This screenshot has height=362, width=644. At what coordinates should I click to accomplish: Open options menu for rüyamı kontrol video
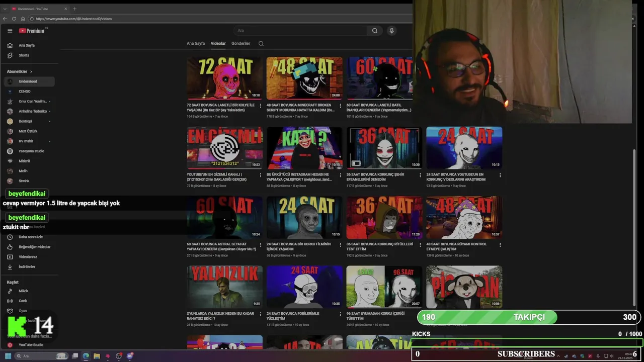tap(500, 244)
